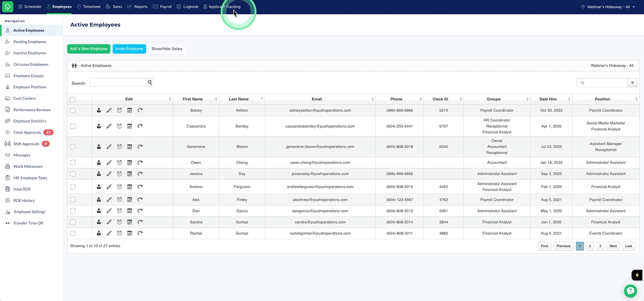Tick the select-all checkbox in the table header
The height and width of the screenshot is (301, 644).
click(72, 99)
